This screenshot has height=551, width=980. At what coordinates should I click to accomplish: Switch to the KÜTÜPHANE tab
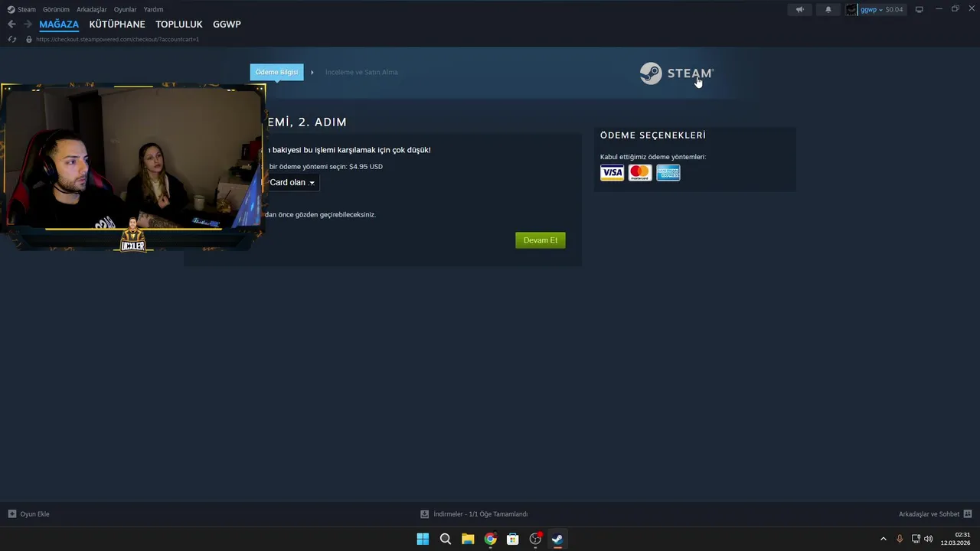117,24
